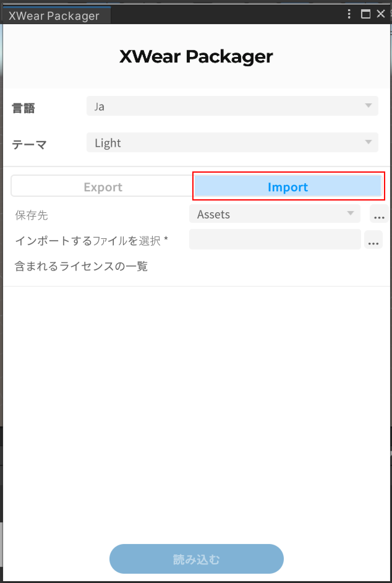Click the 保存先 label
This screenshot has height=583, width=392.
(32, 215)
